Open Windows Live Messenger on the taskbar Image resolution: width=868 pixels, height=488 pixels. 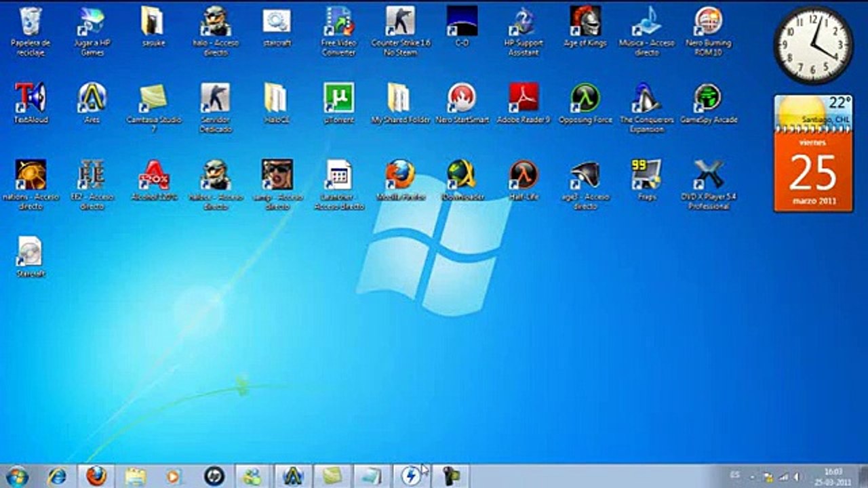(x=254, y=476)
